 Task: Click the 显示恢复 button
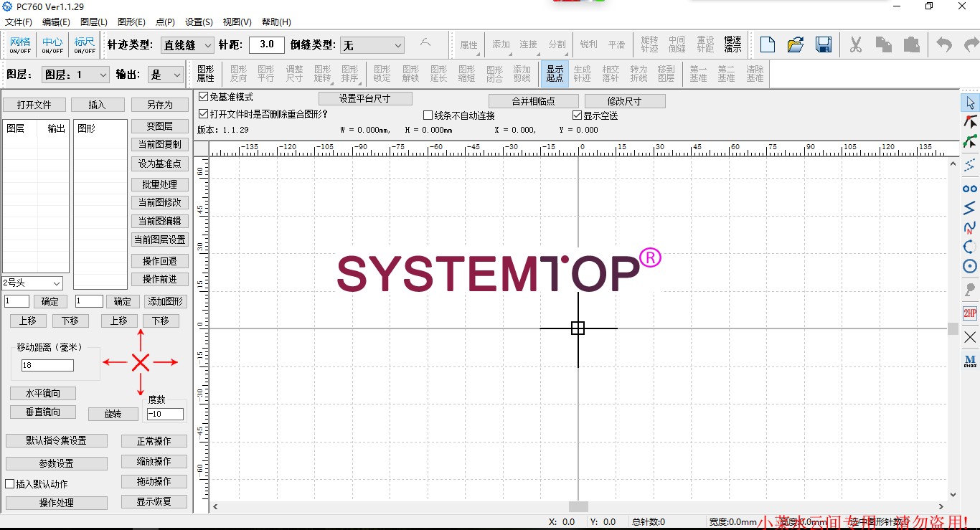tap(154, 502)
